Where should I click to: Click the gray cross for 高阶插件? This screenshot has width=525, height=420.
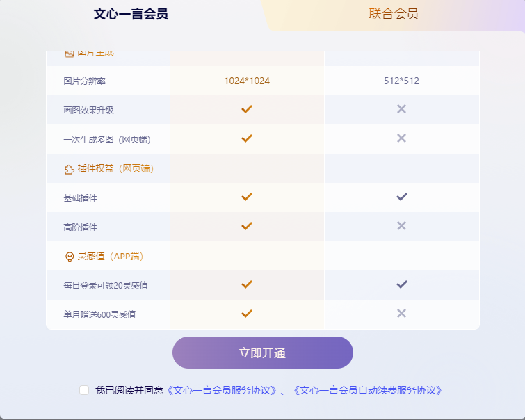401,226
